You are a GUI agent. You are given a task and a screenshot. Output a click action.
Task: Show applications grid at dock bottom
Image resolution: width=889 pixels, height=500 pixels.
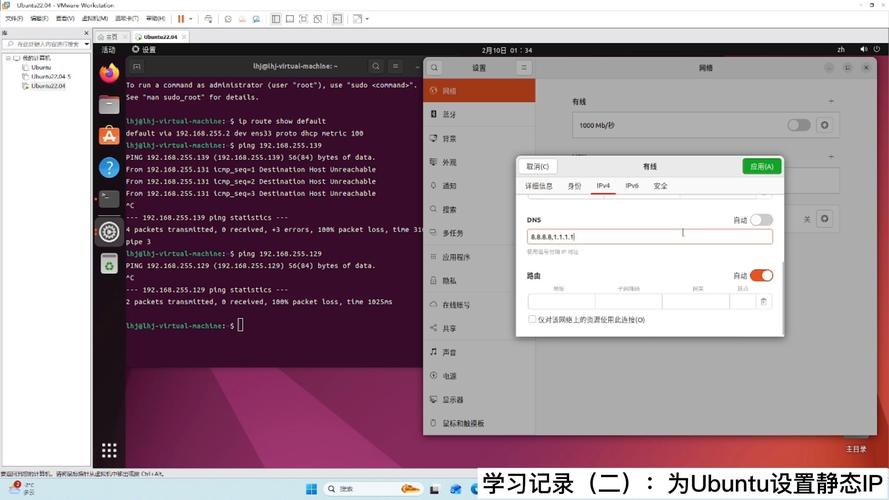109,450
